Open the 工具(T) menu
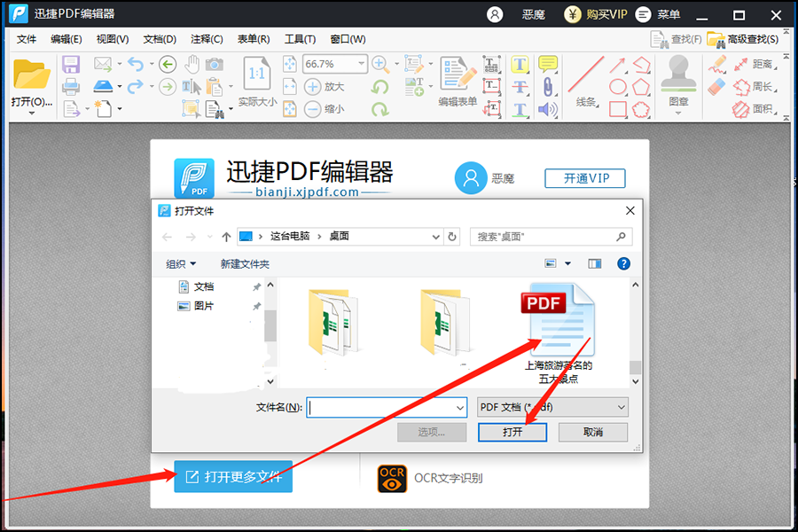Screen dimensions: 798x532 point(300,39)
